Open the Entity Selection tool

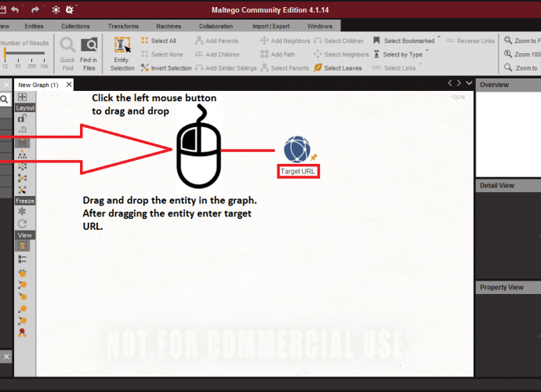pyautogui.click(x=122, y=54)
